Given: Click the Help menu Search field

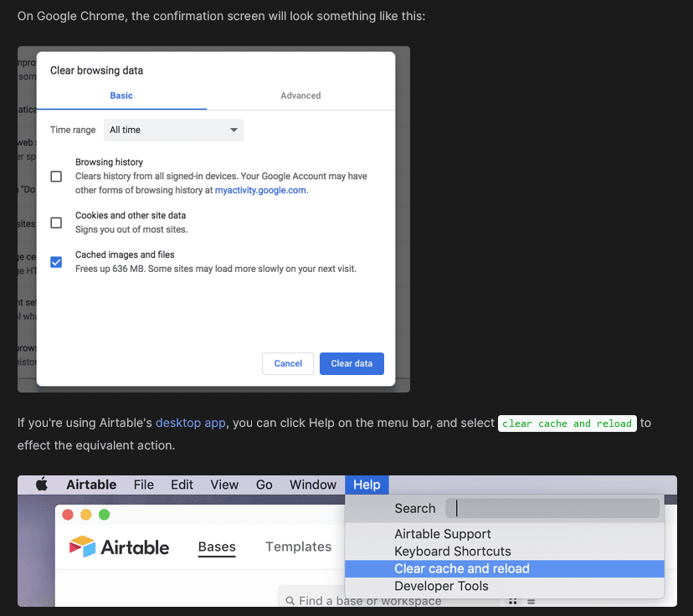Looking at the screenshot, I should pyautogui.click(x=552, y=508).
